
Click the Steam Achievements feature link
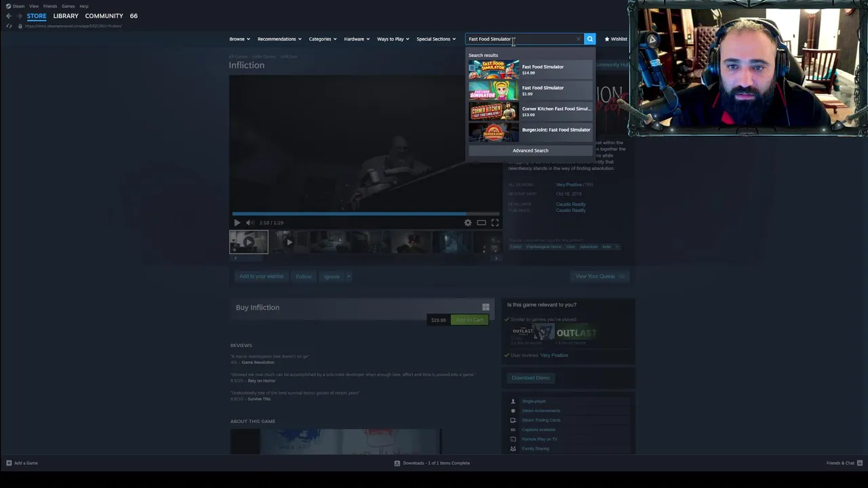click(x=541, y=411)
